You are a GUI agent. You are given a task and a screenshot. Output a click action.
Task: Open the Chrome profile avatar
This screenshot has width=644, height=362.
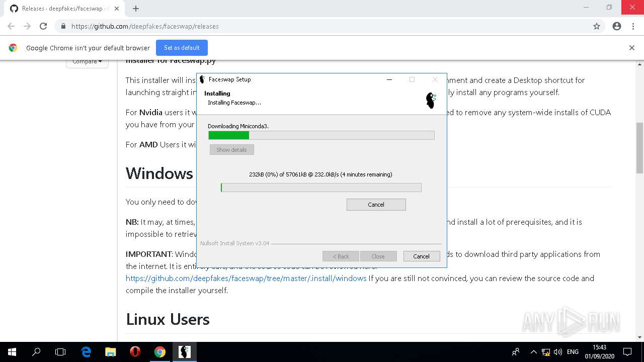click(617, 26)
